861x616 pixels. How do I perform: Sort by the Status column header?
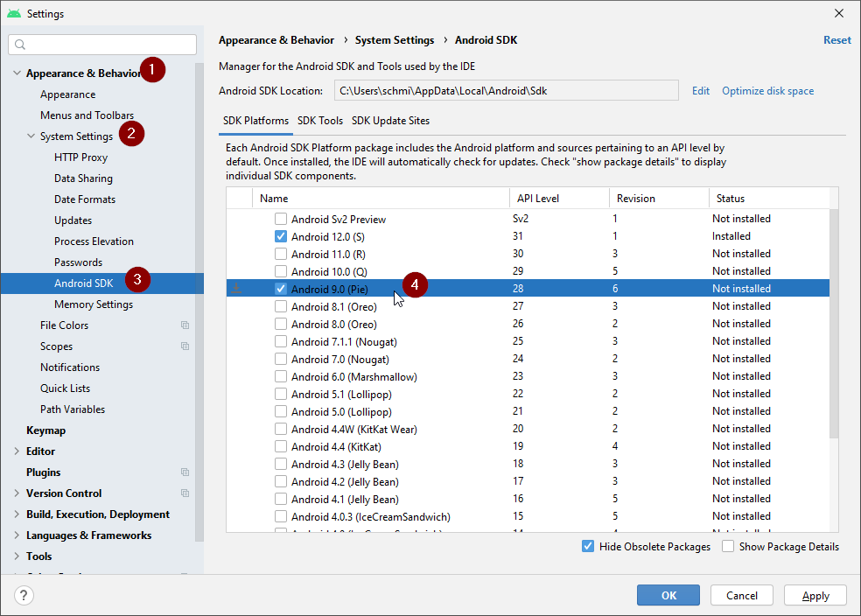click(769, 199)
